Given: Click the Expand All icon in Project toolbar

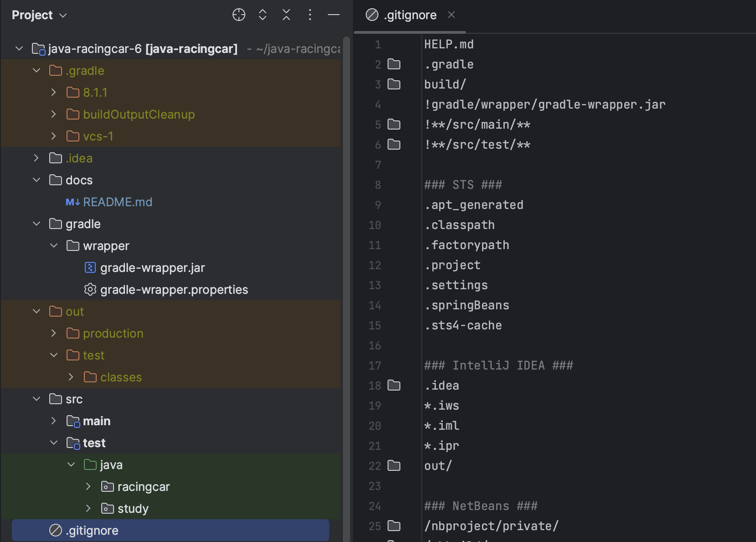Looking at the screenshot, I should [263, 15].
